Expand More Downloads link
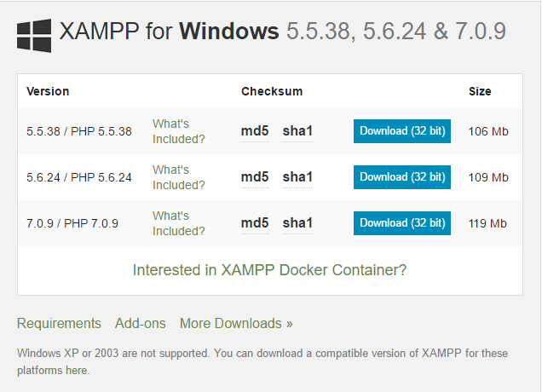The height and width of the screenshot is (392, 542). [236, 324]
